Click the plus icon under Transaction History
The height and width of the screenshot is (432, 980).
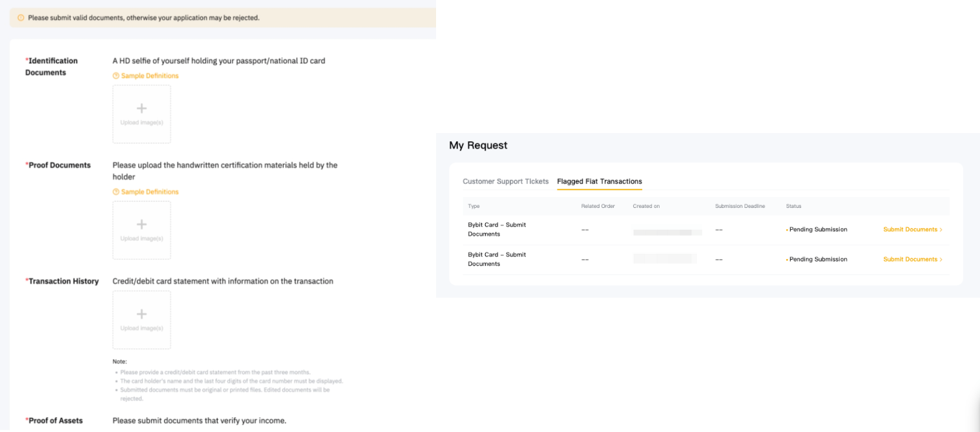click(141, 314)
